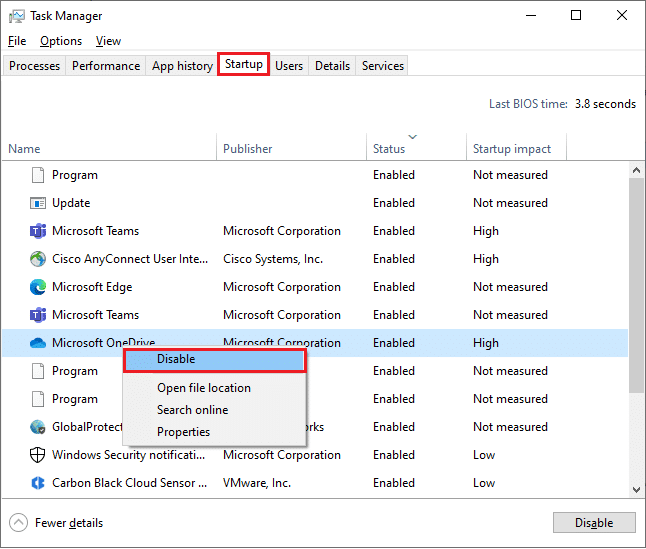Select the Cisco AnyConnect User Inte... row
Image resolution: width=646 pixels, height=549 pixels.
coord(315,259)
